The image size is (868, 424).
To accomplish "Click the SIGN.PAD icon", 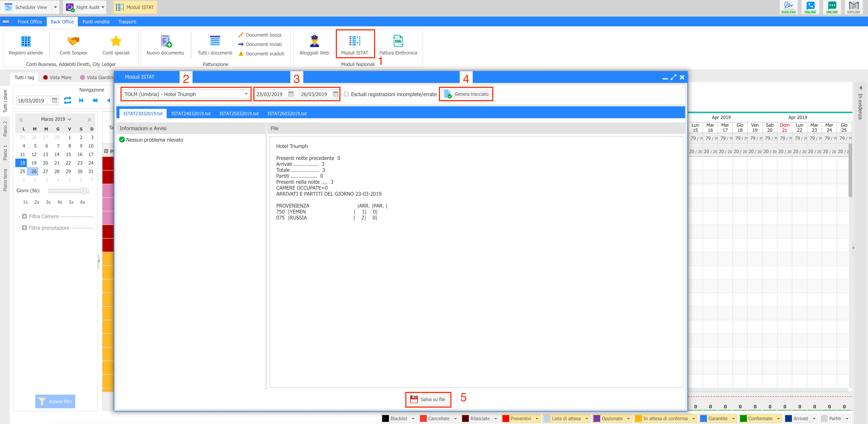I will [789, 7].
